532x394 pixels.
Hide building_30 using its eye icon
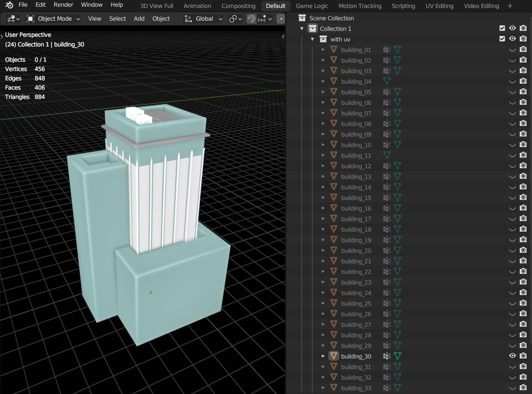(512, 356)
